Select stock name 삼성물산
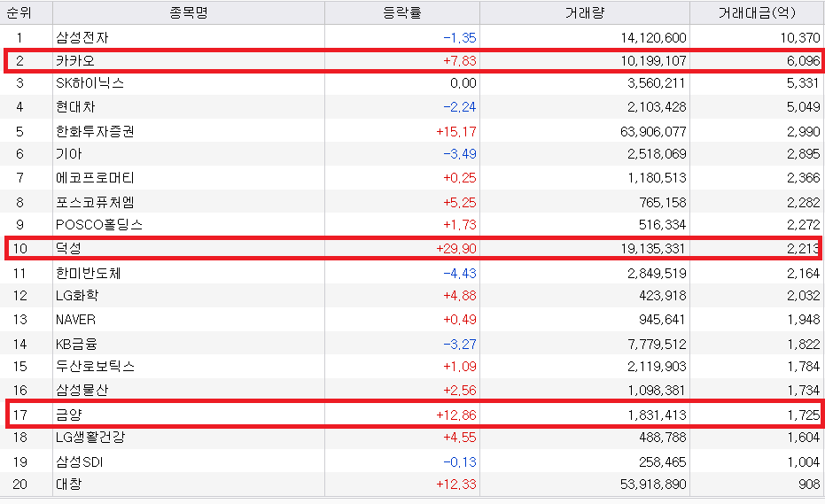 [82, 390]
